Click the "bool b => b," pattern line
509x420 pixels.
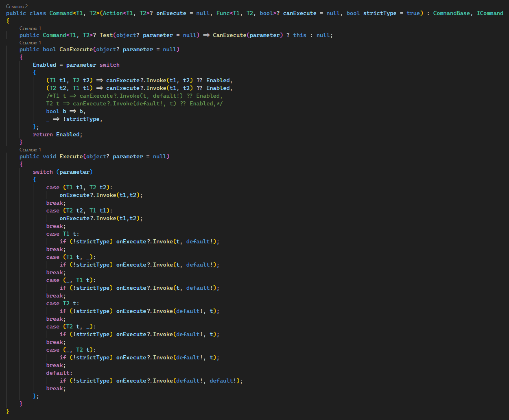[x=66, y=111]
